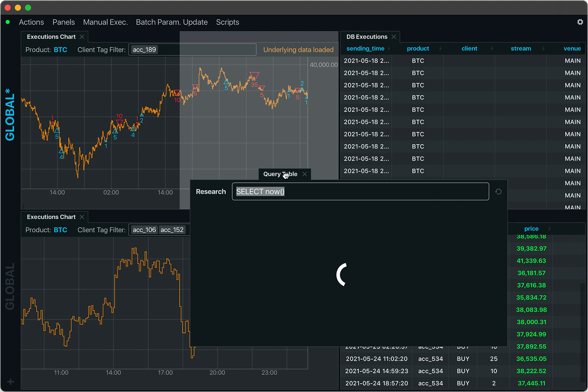Click the plus icon to add workspace

[x=10, y=382]
